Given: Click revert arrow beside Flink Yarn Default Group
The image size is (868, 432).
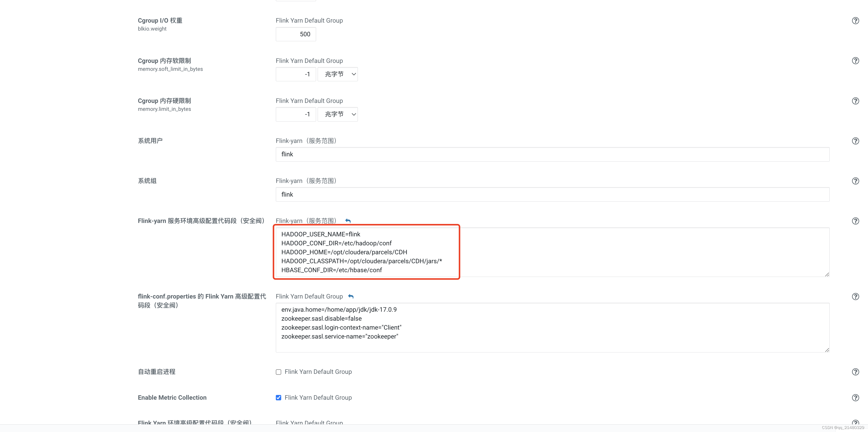Looking at the screenshot, I should 351,296.
